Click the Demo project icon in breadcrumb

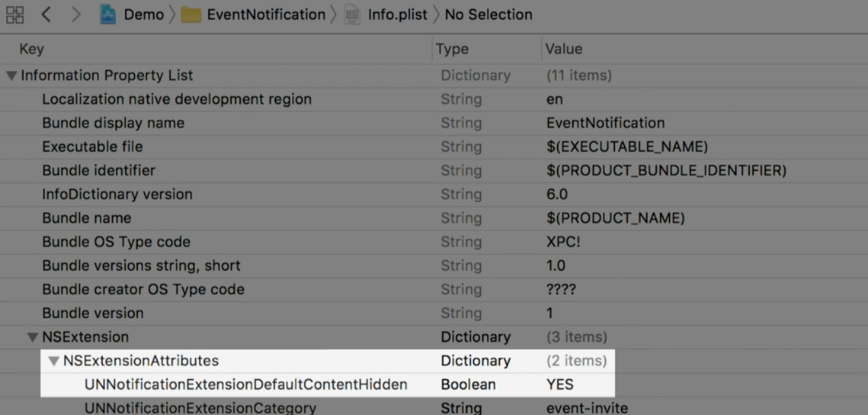click(x=108, y=14)
